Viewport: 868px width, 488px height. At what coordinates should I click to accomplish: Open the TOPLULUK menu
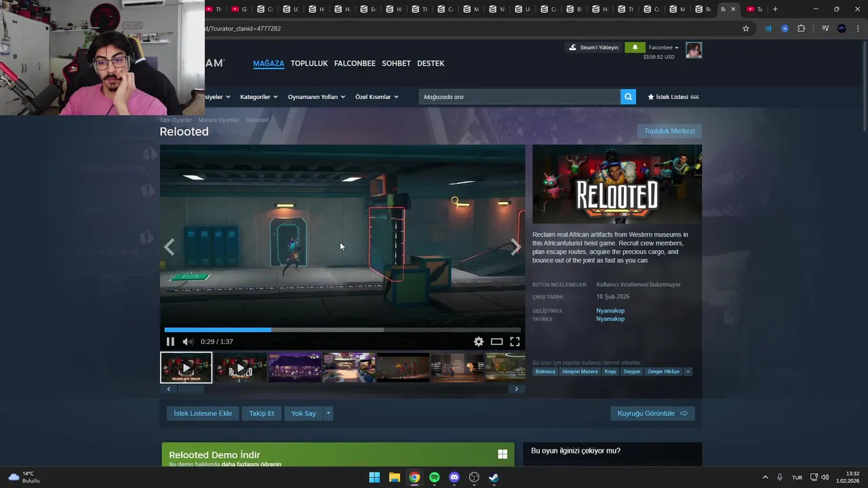coord(309,63)
